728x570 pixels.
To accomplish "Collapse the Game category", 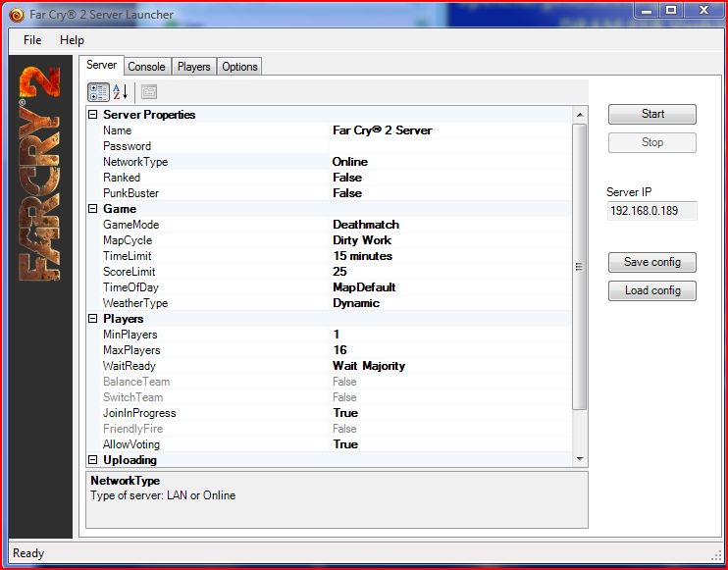I will tap(93, 209).
